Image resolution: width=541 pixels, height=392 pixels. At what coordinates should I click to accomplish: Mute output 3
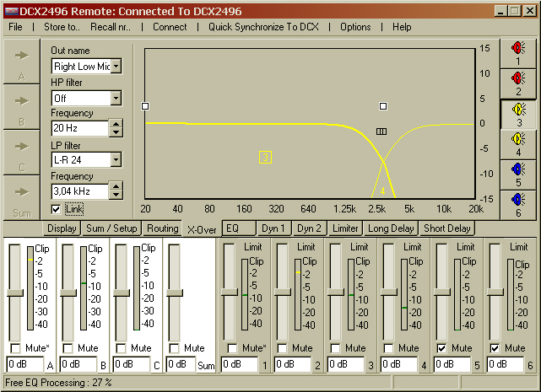[335, 348]
